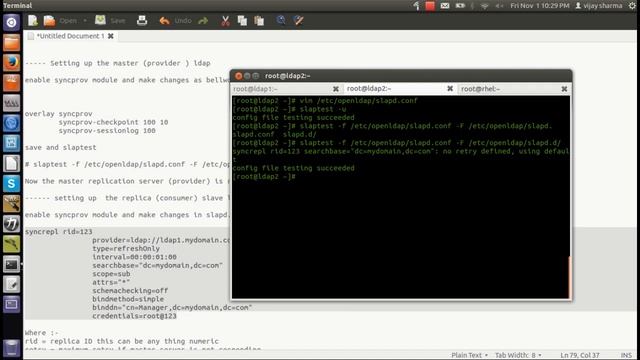Viewport: 640px width, 360px height.
Task: Click the Find magnifier icon
Action: tap(281, 20)
